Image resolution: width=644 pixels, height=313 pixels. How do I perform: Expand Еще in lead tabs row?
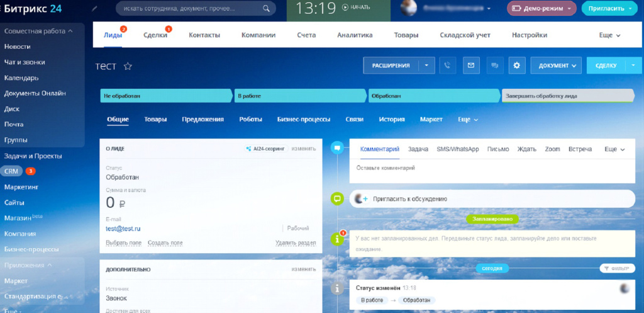468,120
